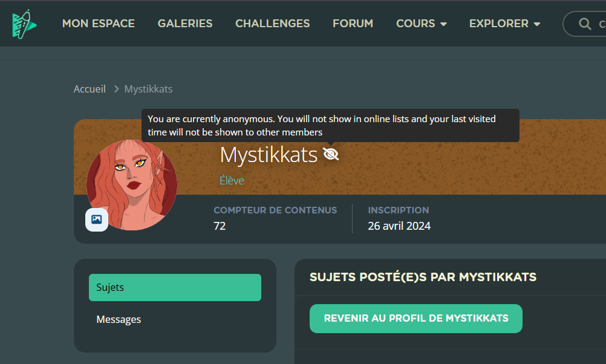Click the Mystikkats profile name heading

click(x=269, y=155)
